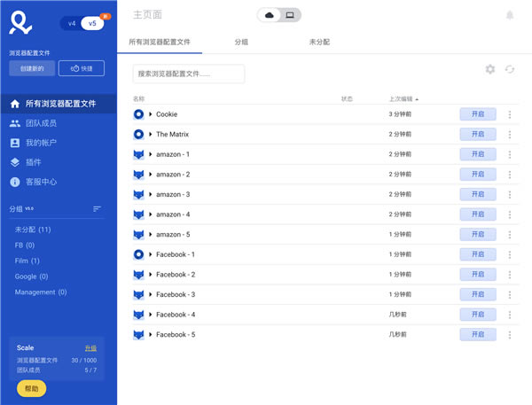
Task: Select the Management (0) group
Action: pos(41,292)
